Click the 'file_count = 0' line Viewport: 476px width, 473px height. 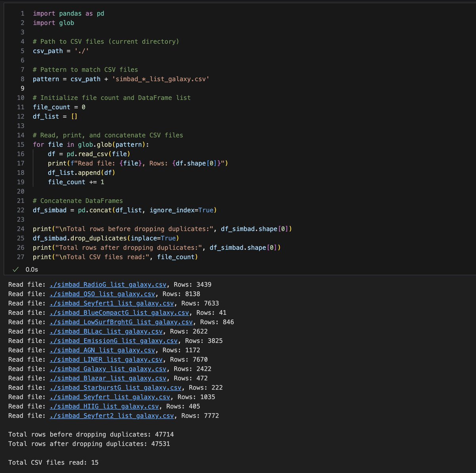59,107
